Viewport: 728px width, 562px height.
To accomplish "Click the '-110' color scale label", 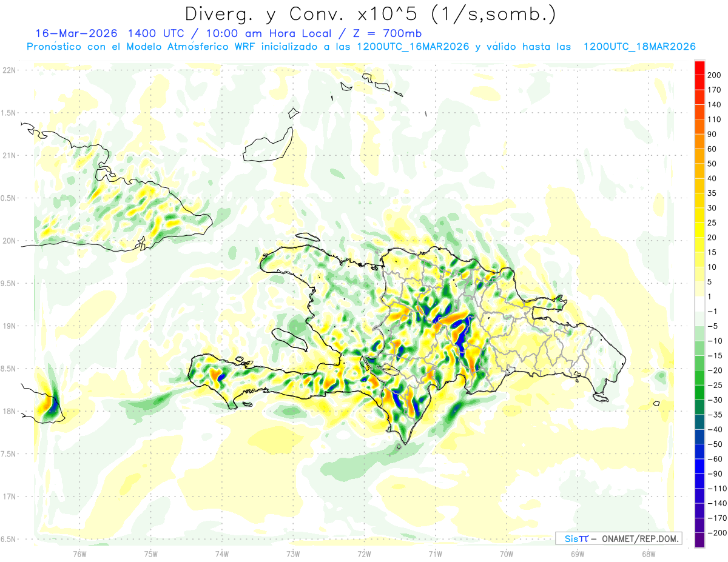I will [x=716, y=489].
